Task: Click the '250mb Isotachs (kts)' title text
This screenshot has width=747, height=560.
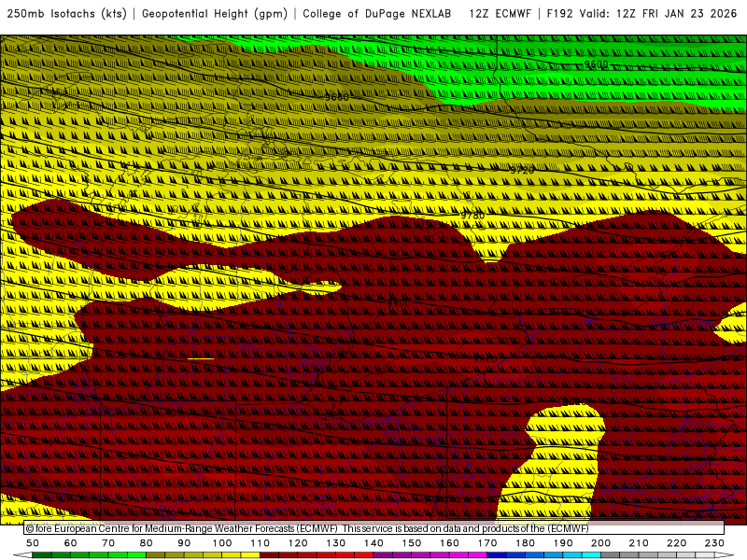Action: click(x=66, y=14)
